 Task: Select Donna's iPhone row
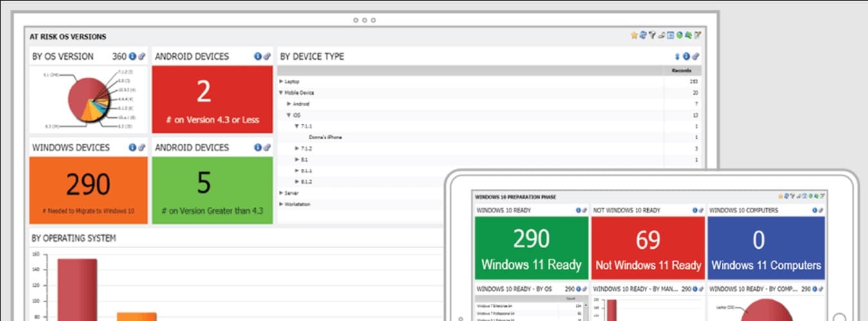(489, 137)
